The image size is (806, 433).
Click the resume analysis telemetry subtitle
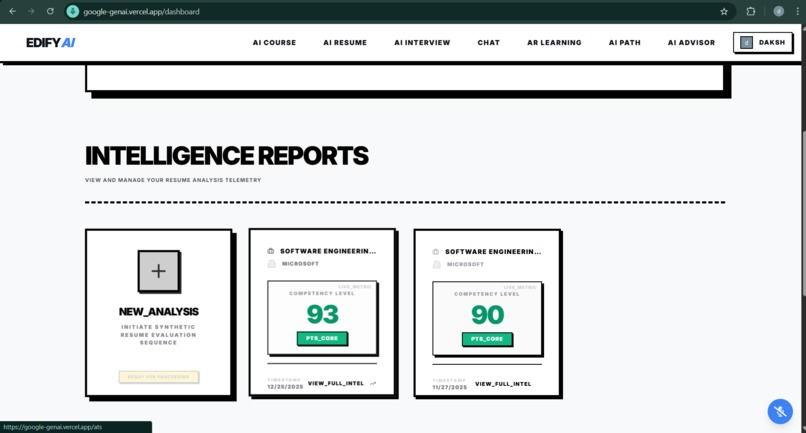pos(173,180)
